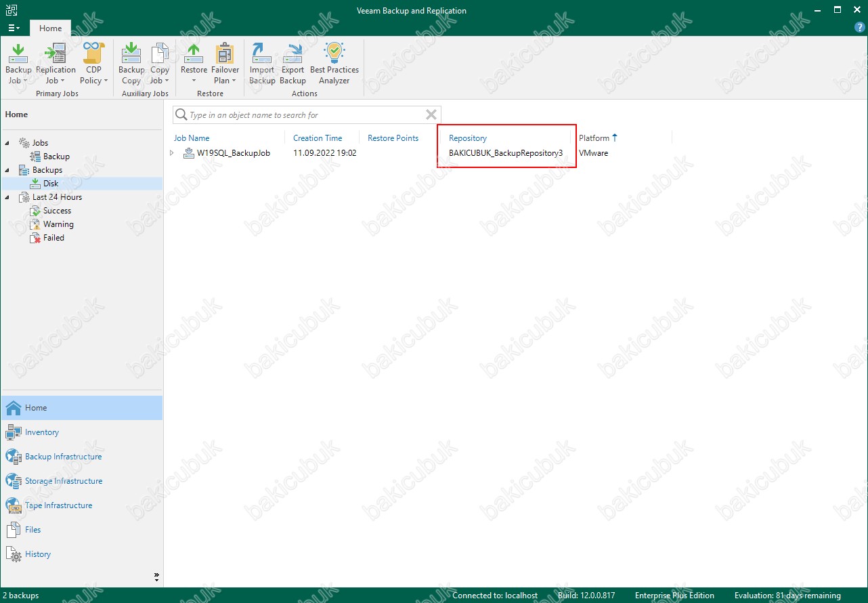868x603 pixels.
Task: Click the object name search field
Action: pos(306,115)
